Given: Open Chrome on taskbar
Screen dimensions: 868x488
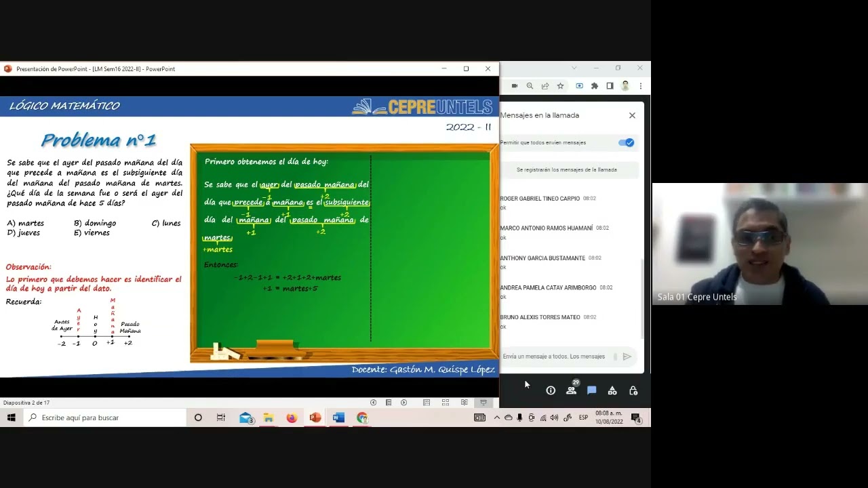Looking at the screenshot, I should pyautogui.click(x=362, y=418).
